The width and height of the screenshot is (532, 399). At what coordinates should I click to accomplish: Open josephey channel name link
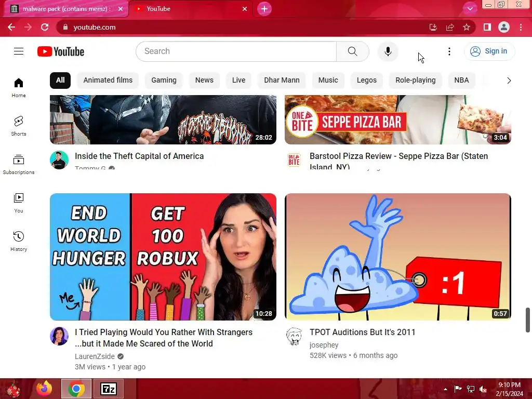(x=324, y=345)
